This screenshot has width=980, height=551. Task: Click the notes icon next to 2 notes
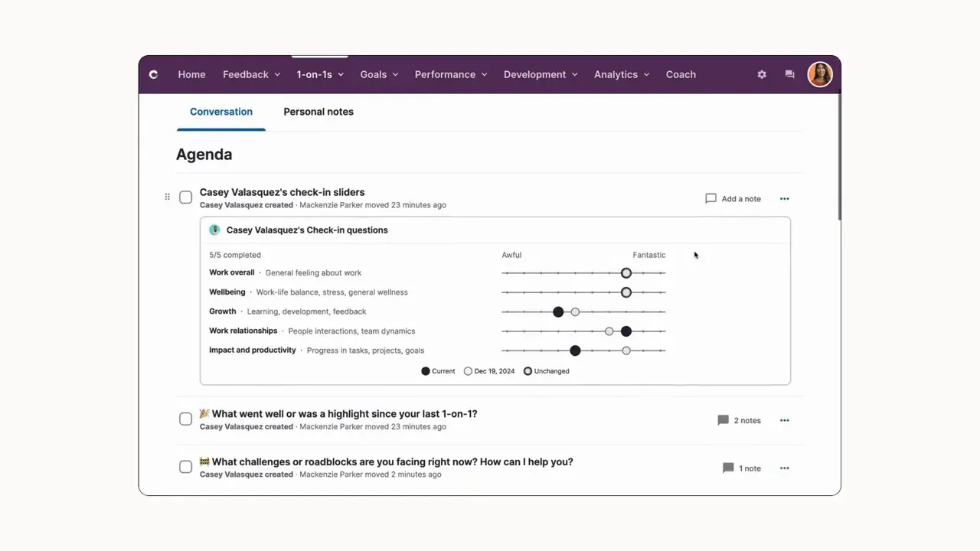[723, 419]
